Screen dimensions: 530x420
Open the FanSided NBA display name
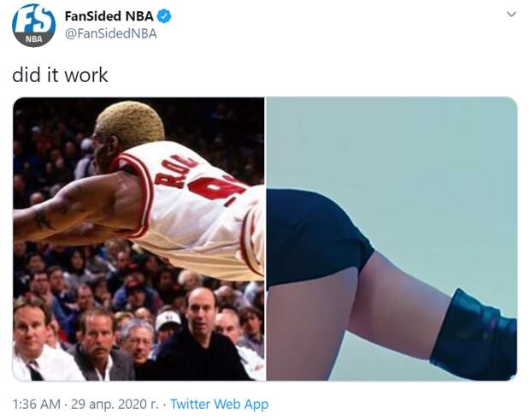click(x=109, y=16)
